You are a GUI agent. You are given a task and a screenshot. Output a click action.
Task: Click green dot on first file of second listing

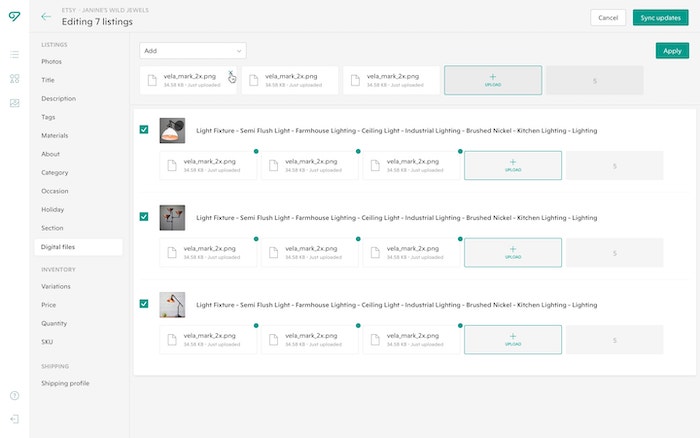pyautogui.click(x=256, y=239)
